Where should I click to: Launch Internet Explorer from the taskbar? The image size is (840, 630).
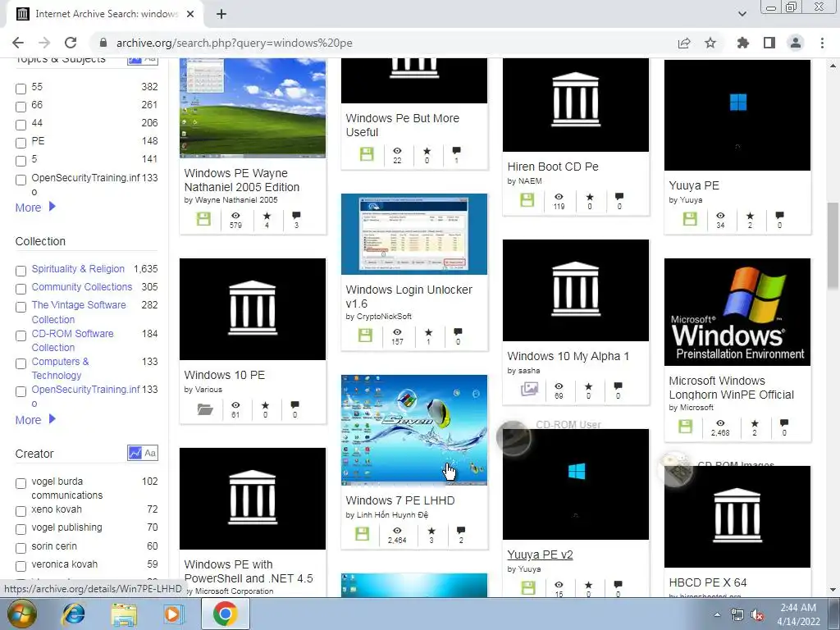pos(73,614)
